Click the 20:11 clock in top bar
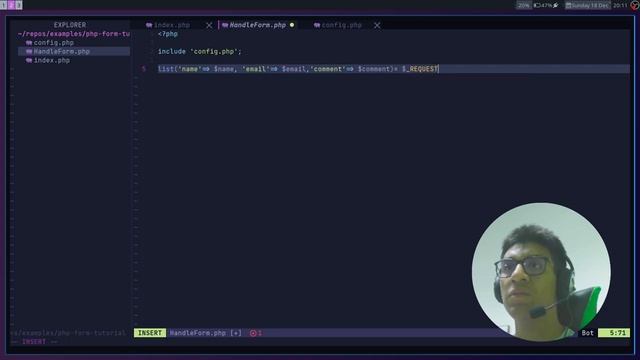 click(620, 5)
